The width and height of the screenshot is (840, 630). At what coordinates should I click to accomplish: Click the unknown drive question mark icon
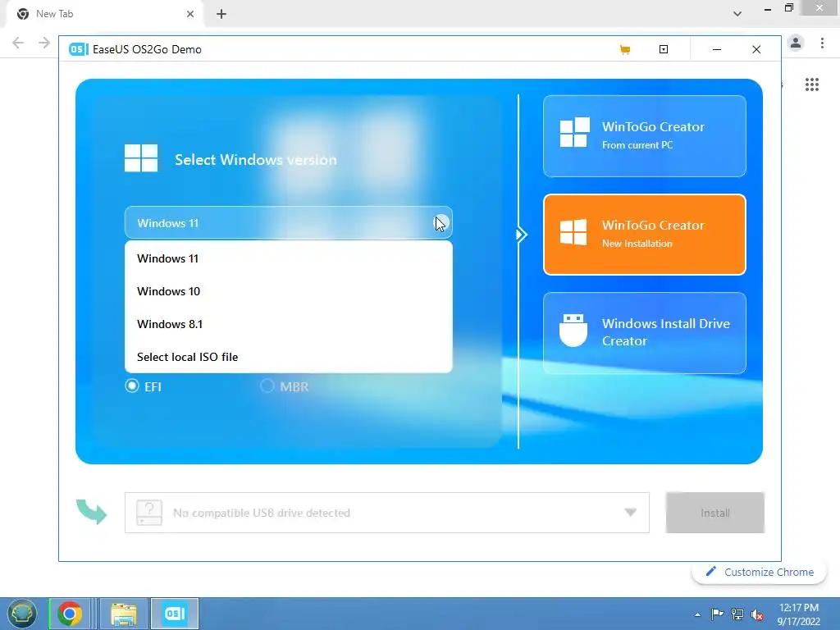(149, 513)
